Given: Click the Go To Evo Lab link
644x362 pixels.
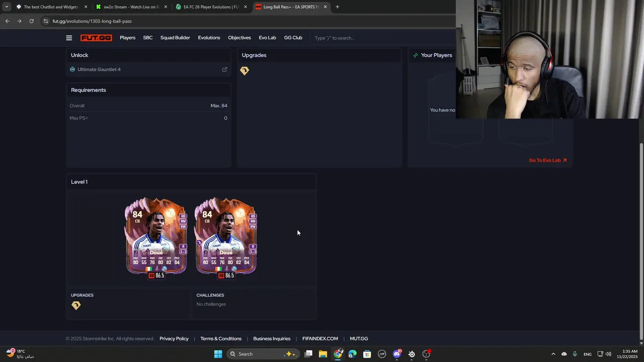Looking at the screenshot, I should click(x=548, y=160).
